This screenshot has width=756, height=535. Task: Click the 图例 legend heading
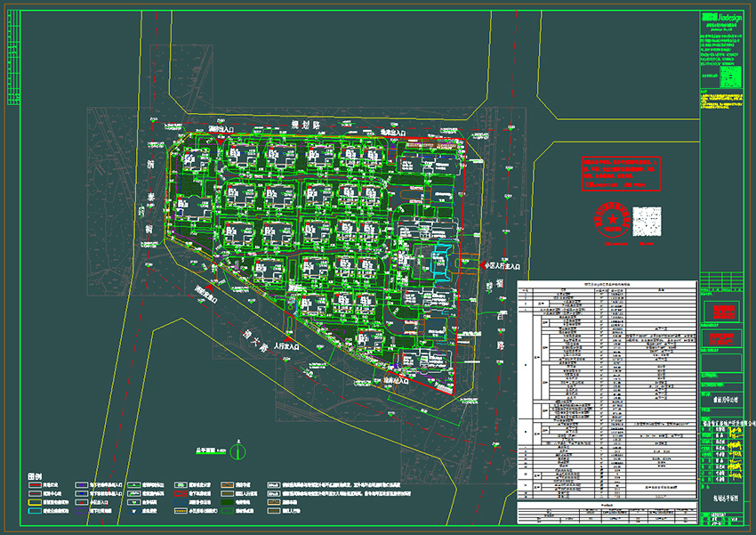point(36,476)
